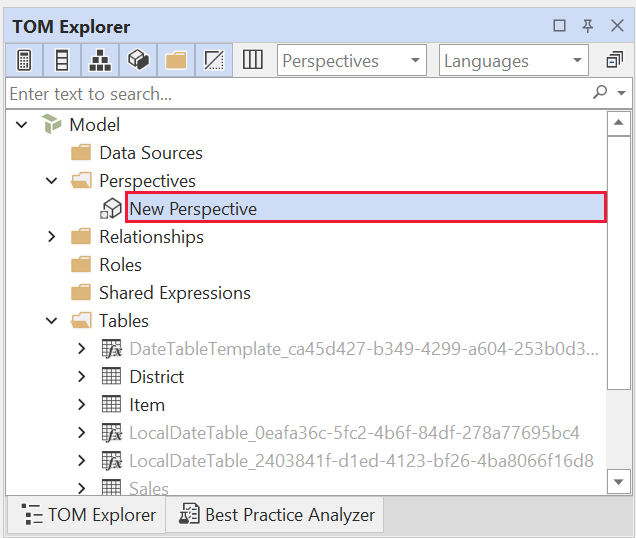Viewport: 636px width, 538px height.
Task: Click the collapse all nodes icon
Action: [x=614, y=60]
